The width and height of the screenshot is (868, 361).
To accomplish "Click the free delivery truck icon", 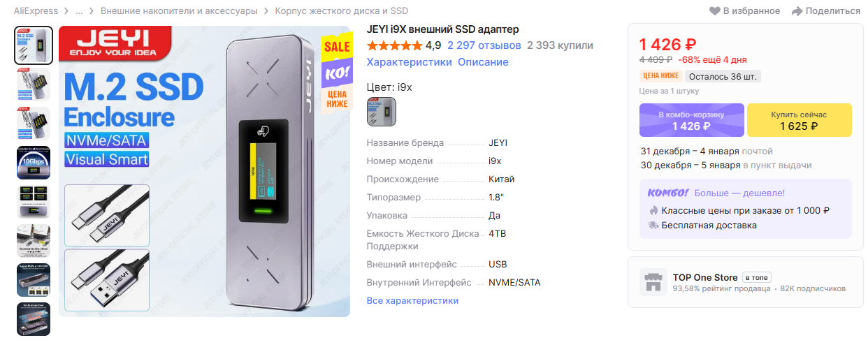I will pos(653,226).
